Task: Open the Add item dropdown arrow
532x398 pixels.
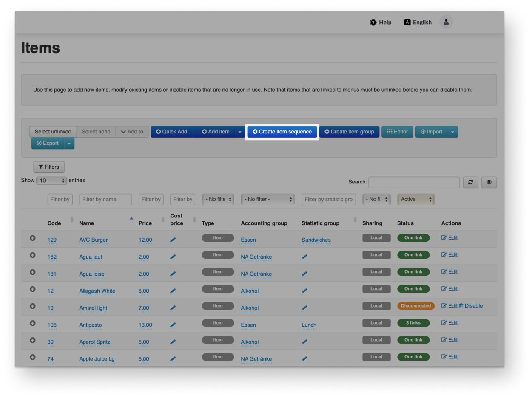Action: pos(240,132)
